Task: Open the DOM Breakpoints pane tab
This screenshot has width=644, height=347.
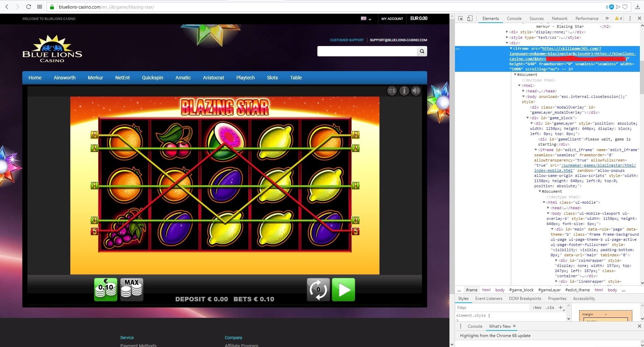Action: pos(525,299)
